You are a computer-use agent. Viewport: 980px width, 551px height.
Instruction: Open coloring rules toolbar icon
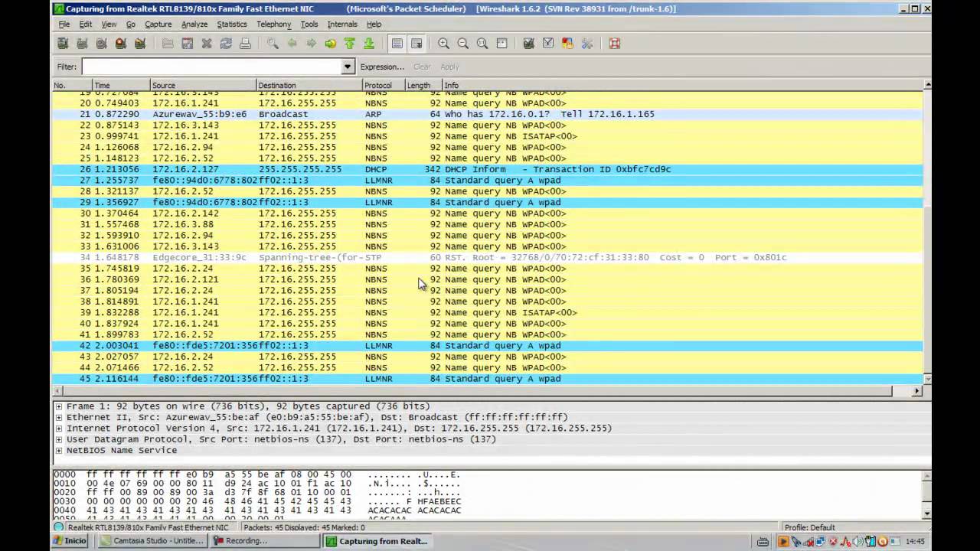pyautogui.click(x=567, y=44)
